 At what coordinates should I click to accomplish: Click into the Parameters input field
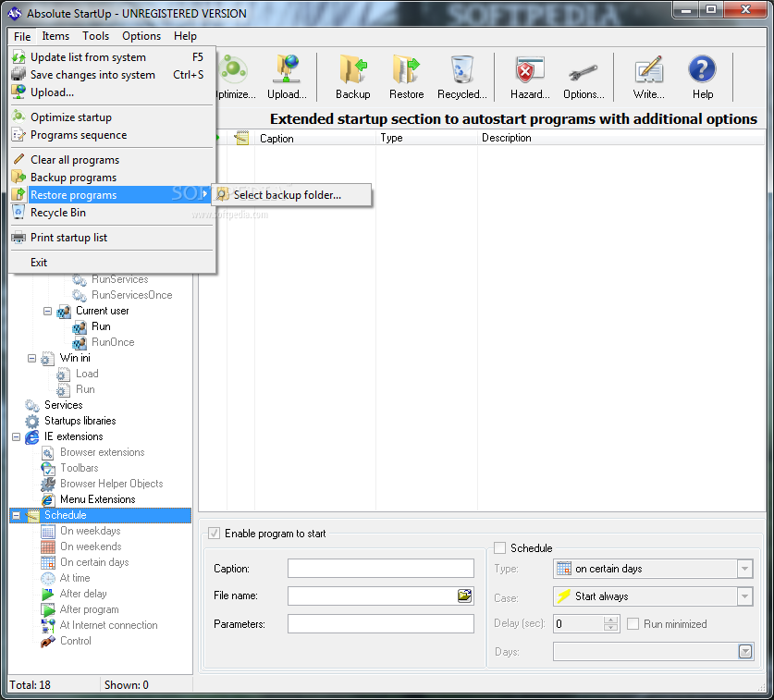pos(381,624)
